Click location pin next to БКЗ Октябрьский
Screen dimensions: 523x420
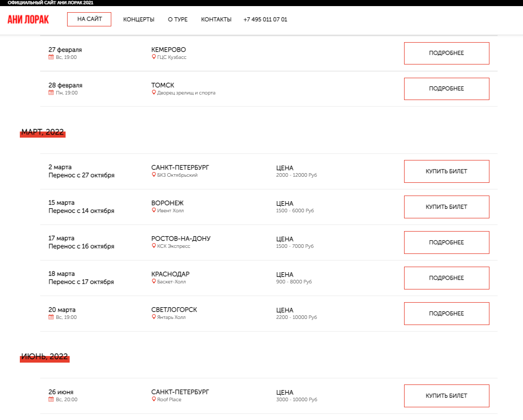pyautogui.click(x=153, y=175)
